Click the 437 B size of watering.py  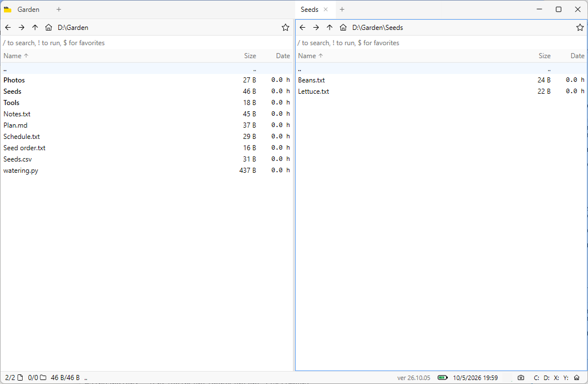(248, 170)
